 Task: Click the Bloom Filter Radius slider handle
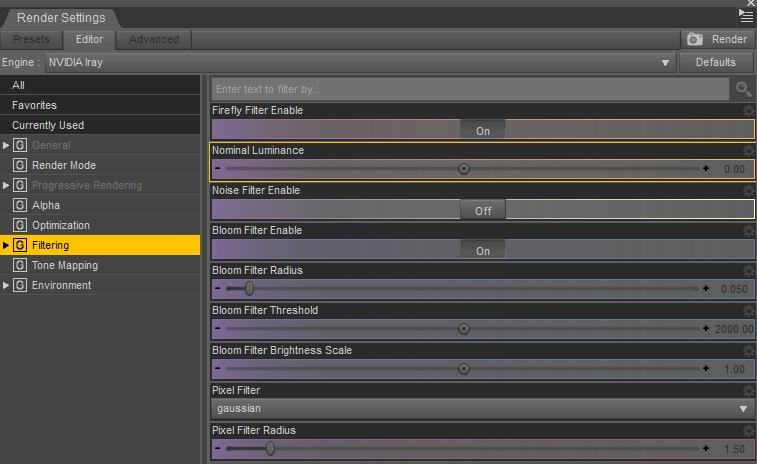pos(249,288)
